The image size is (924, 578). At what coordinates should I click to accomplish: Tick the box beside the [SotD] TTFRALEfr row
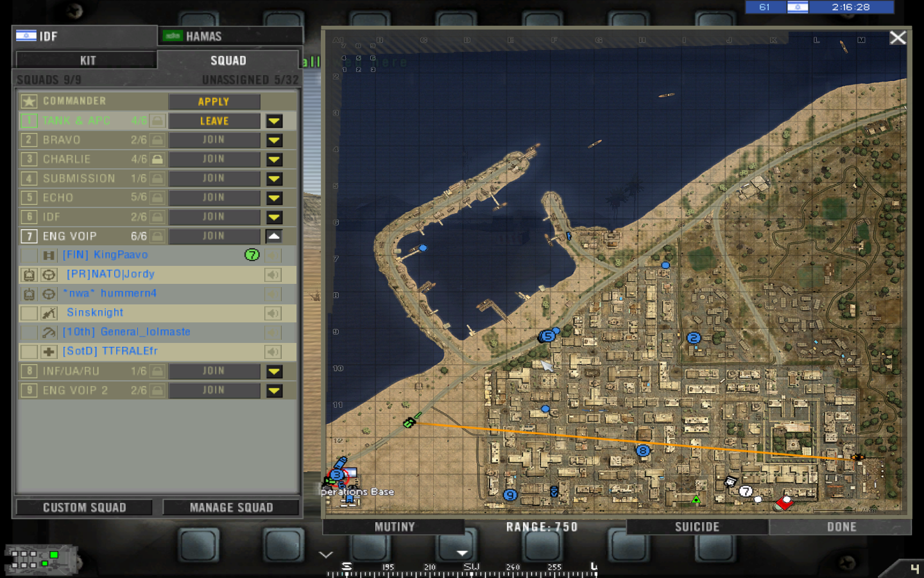coord(29,352)
